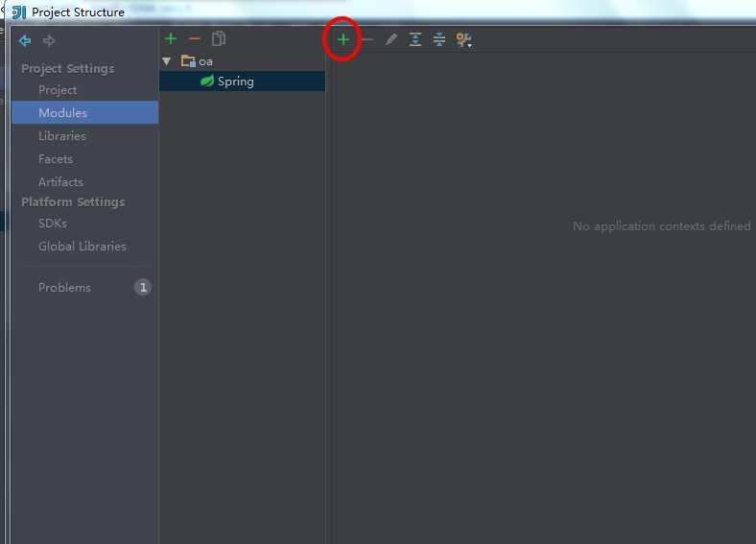The image size is (756, 544).
Task: Click the forward navigation arrow
Action: 49,41
